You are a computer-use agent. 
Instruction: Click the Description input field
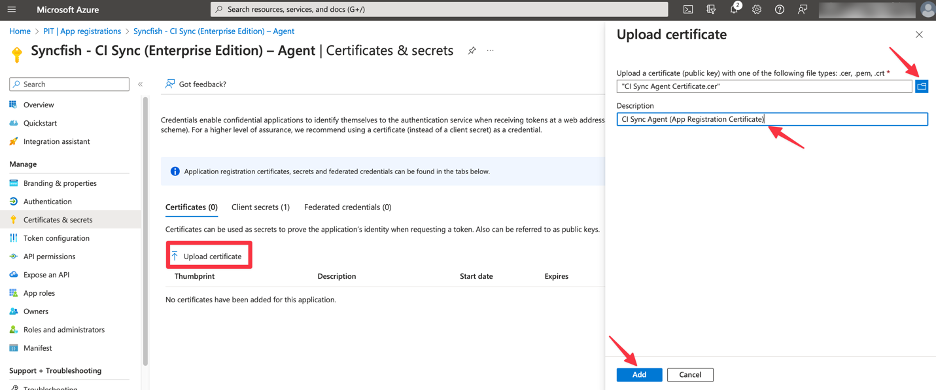pos(772,119)
